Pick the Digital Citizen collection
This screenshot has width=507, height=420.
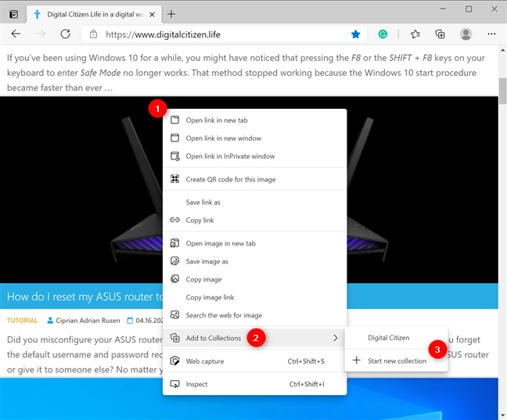397,338
